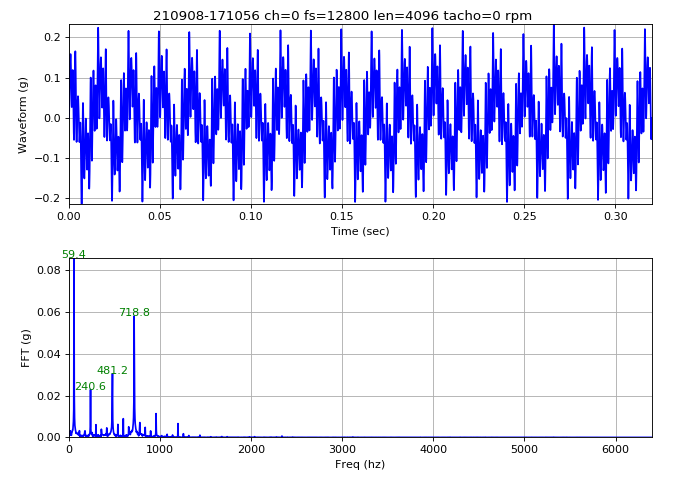
Task: Click the '0.02' FFT axis tick label
Action: pos(48,396)
